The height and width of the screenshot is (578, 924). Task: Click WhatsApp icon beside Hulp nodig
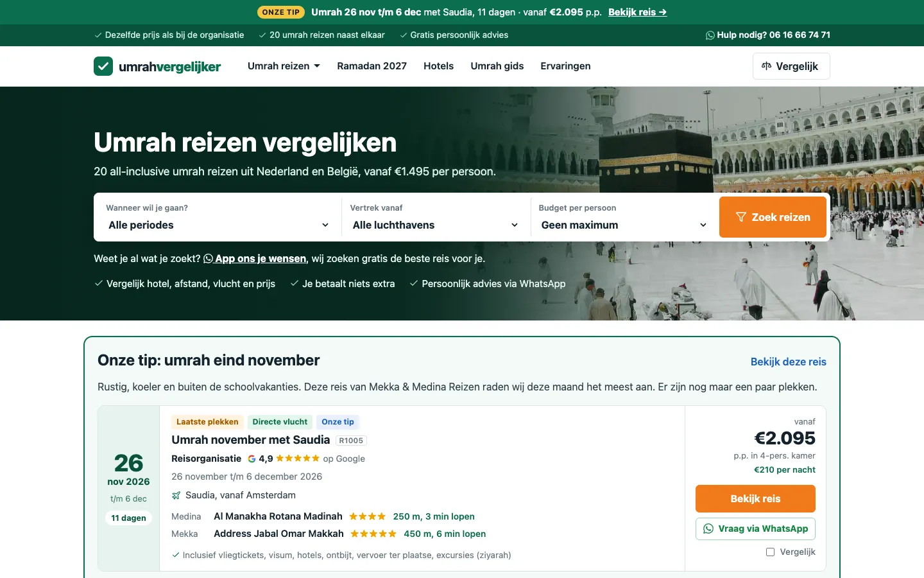click(x=710, y=35)
